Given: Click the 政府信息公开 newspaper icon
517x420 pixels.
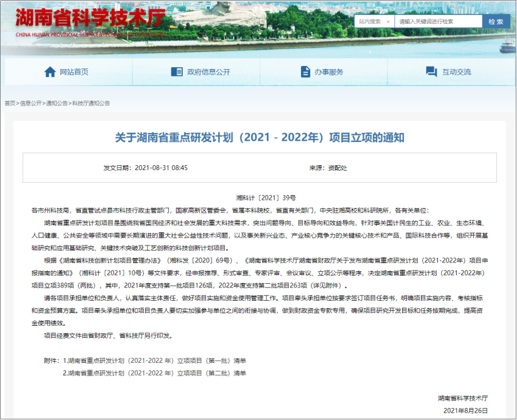Looking at the screenshot, I should (178, 72).
